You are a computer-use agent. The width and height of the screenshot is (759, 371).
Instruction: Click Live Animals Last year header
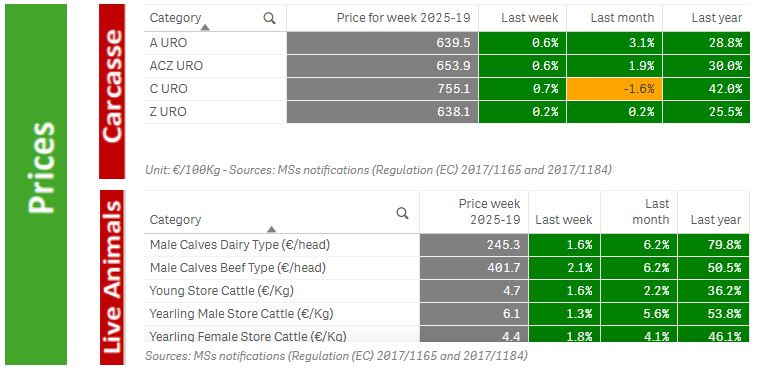[x=715, y=220]
